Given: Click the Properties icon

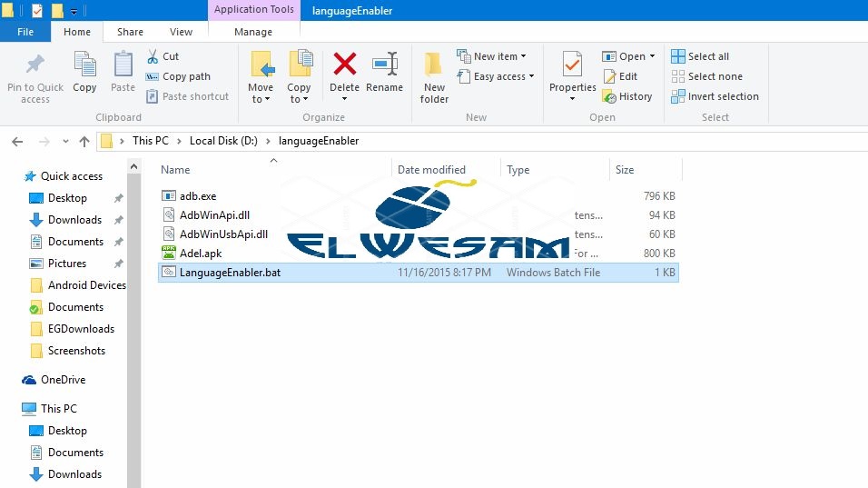Looking at the screenshot, I should (572, 65).
